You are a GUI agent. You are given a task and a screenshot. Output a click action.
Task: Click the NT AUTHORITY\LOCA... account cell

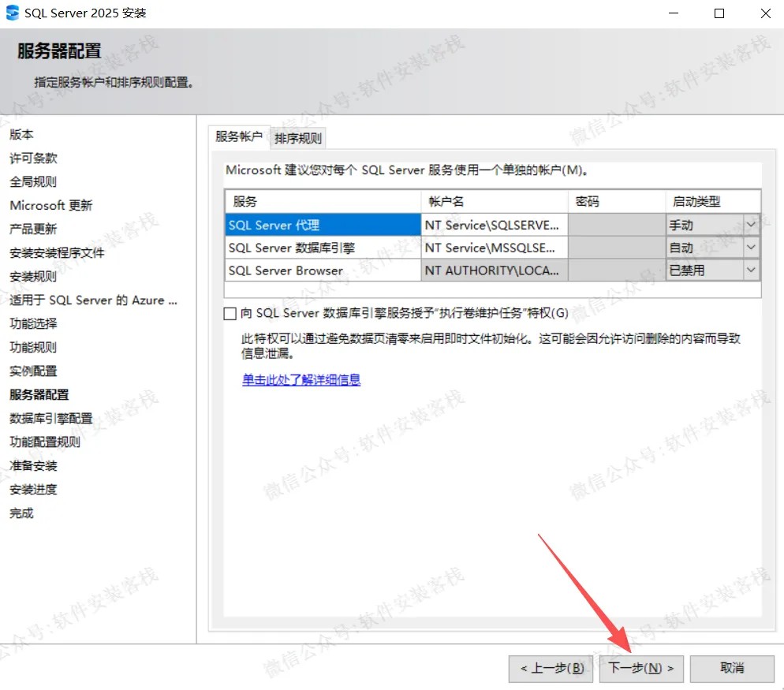tap(495, 270)
